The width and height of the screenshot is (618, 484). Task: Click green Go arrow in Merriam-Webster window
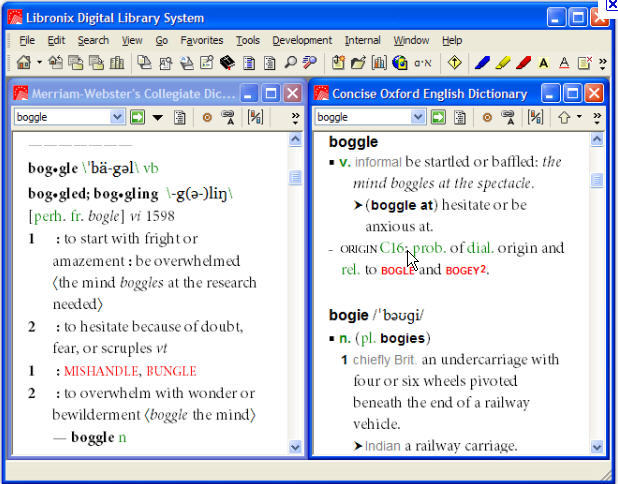[x=138, y=117]
